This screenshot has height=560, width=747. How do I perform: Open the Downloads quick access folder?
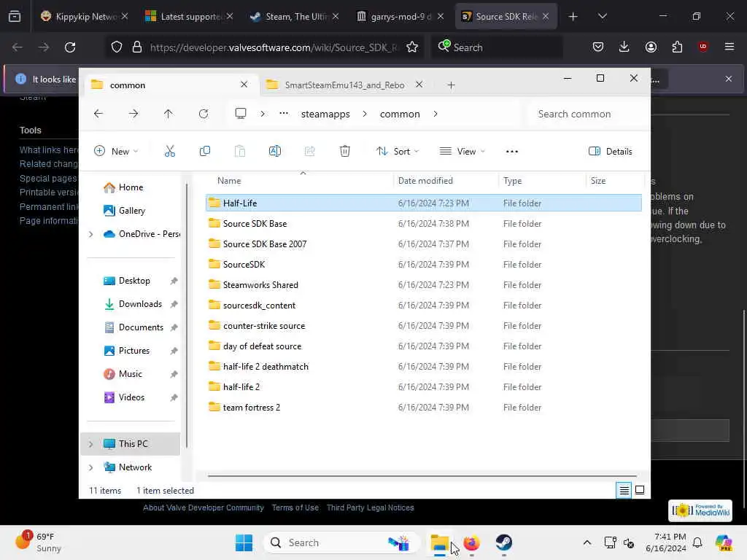click(139, 304)
